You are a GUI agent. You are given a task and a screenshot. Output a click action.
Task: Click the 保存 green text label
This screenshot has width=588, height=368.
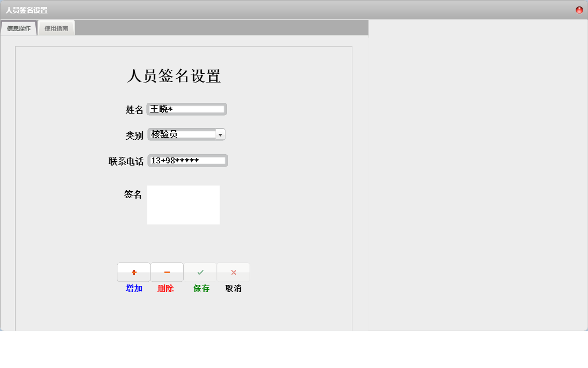[x=200, y=288]
